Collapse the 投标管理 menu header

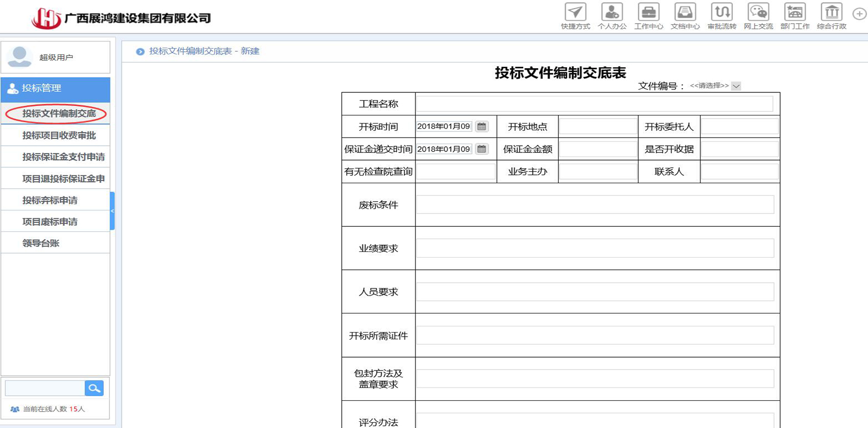pyautogui.click(x=55, y=88)
